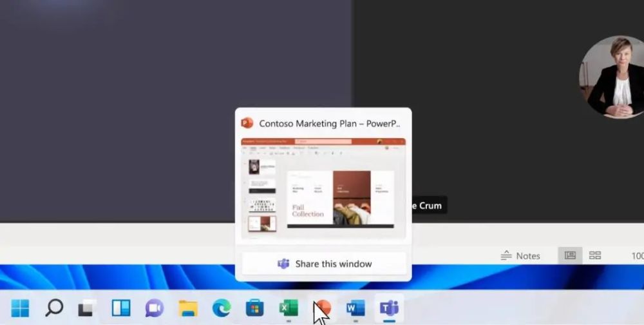The image size is (644, 325).
Task: Open Microsoft Store from taskbar
Action: (x=255, y=308)
